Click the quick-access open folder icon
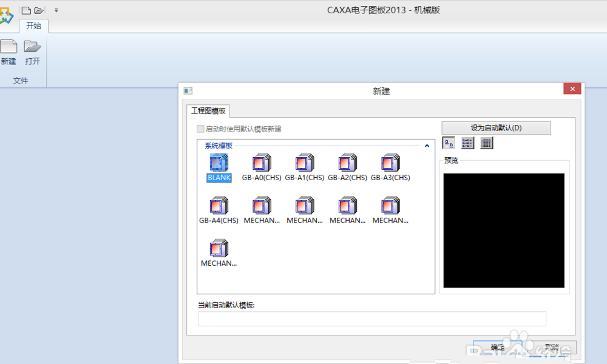607x364 pixels. (39, 10)
